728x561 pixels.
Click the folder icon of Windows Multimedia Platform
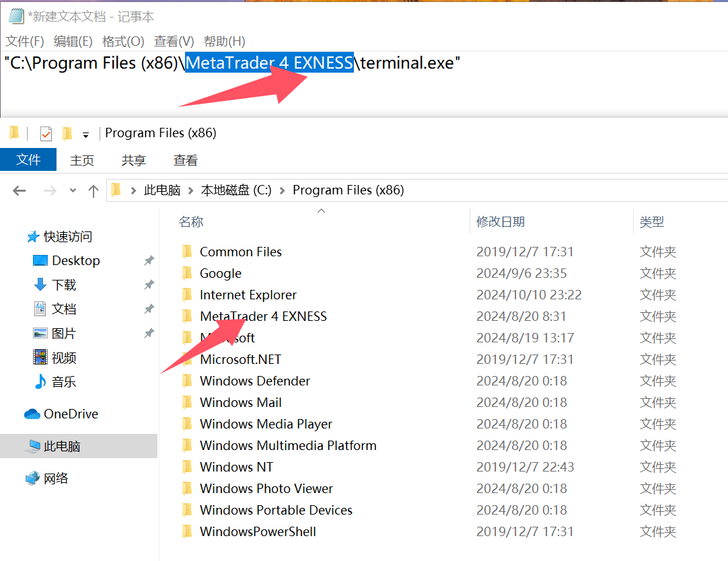[x=187, y=445]
